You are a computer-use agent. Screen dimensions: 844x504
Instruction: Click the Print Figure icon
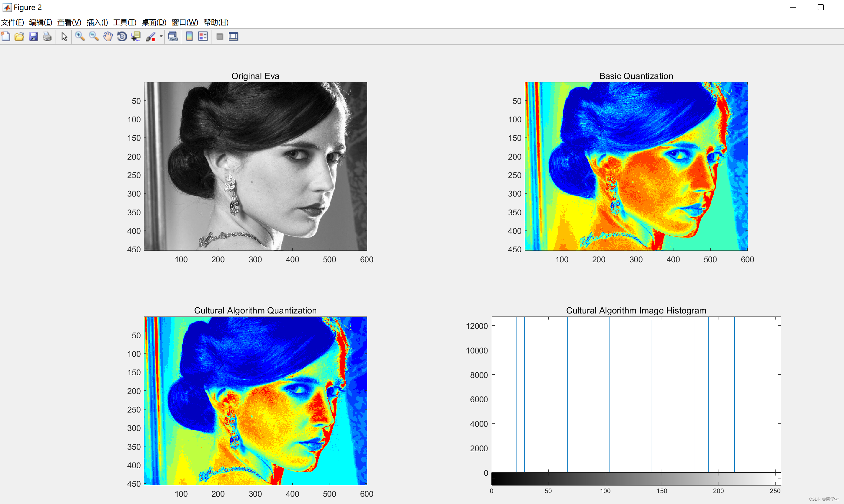47,36
